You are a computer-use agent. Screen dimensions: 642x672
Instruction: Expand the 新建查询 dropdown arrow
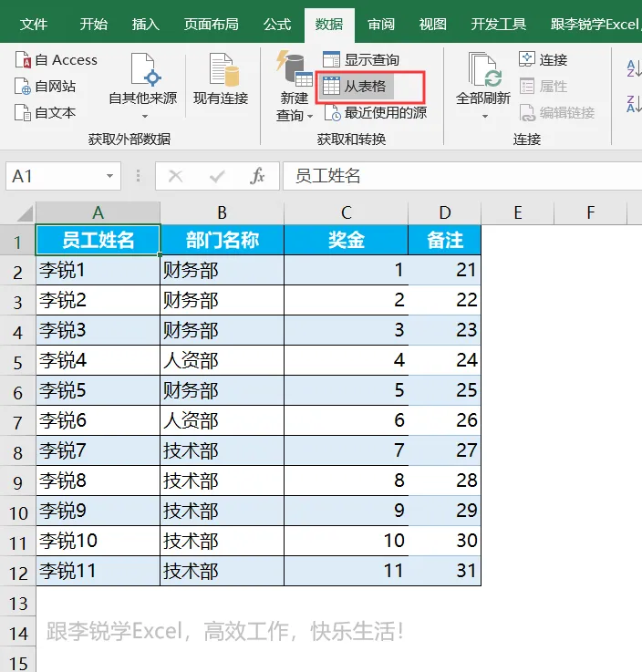coord(310,117)
